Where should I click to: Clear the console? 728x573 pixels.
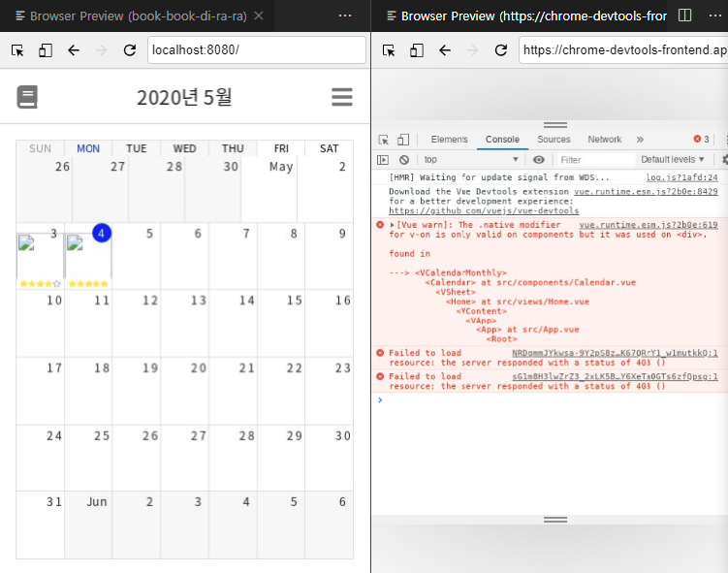click(404, 160)
